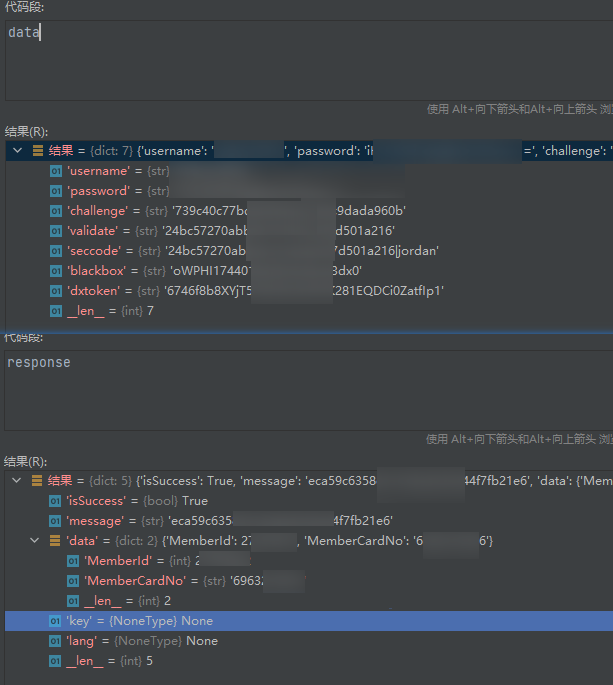This screenshot has width=613, height=685.
Task: Select the 'MemberId' int row
Action: click(309, 560)
